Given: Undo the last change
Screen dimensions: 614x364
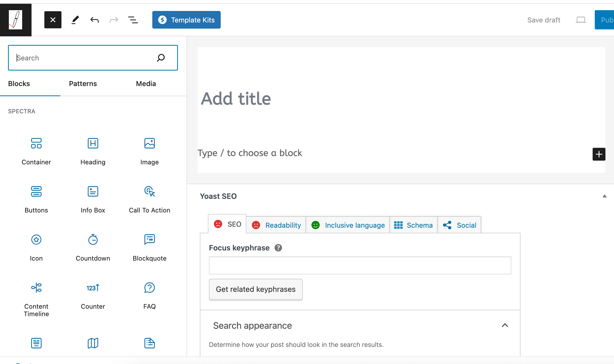Looking at the screenshot, I should 95,20.
